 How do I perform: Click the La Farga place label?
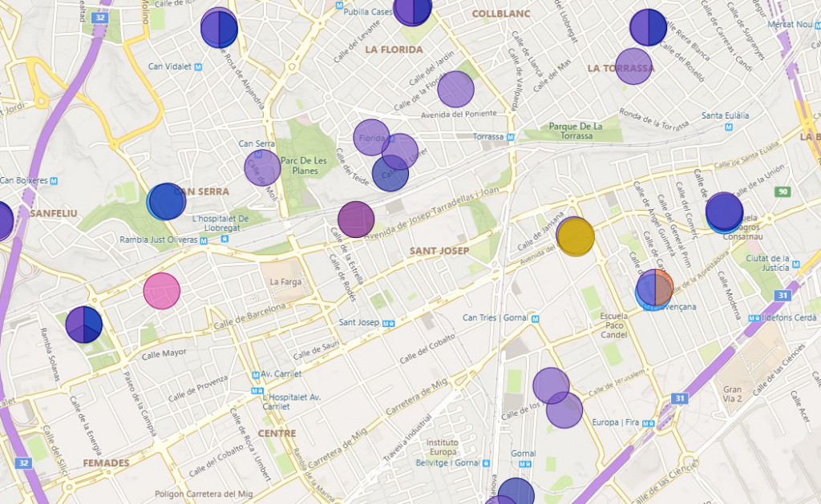coord(285,282)
